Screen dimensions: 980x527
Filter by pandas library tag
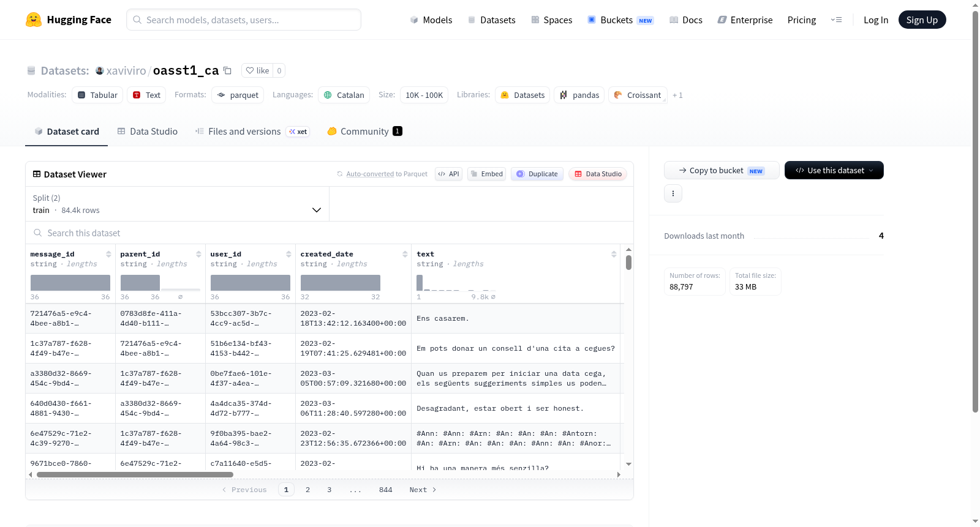click(x=579, y=95)
